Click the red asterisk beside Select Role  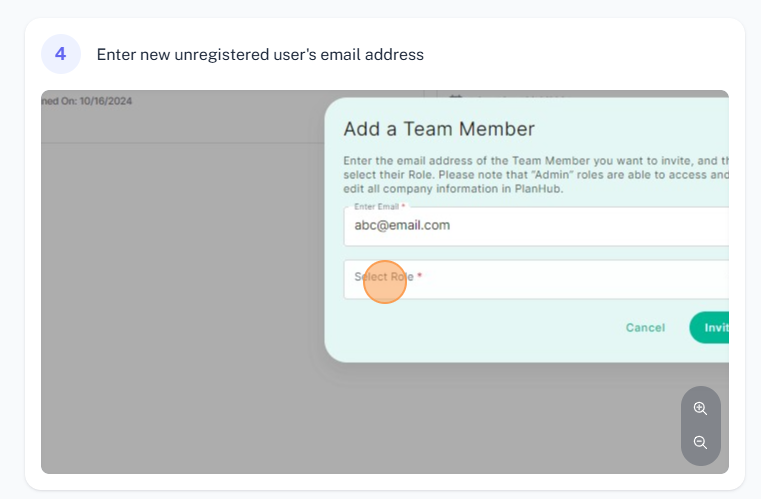click(420, 275)
